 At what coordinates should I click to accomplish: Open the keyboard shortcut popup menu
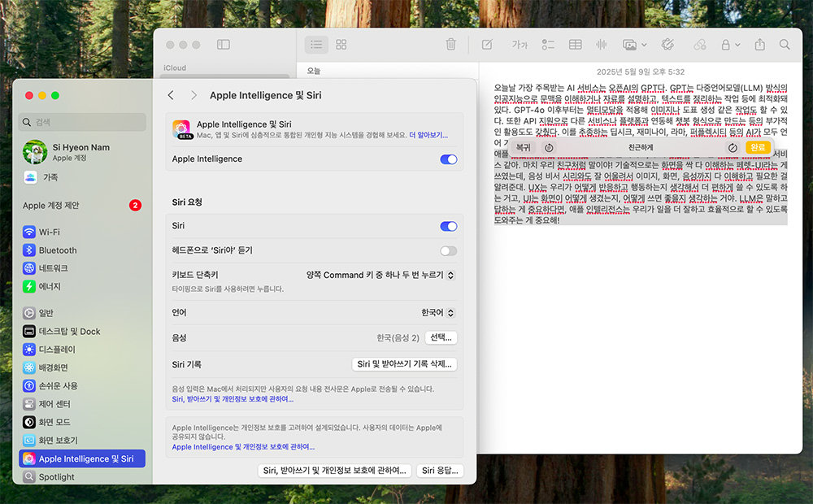tap(380, 275)
